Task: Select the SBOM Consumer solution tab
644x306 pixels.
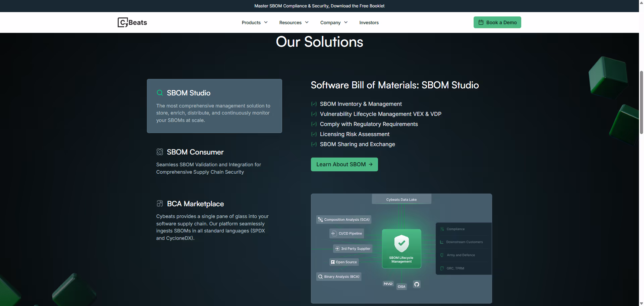Action: pyautogui.click(x=214, y=162)
